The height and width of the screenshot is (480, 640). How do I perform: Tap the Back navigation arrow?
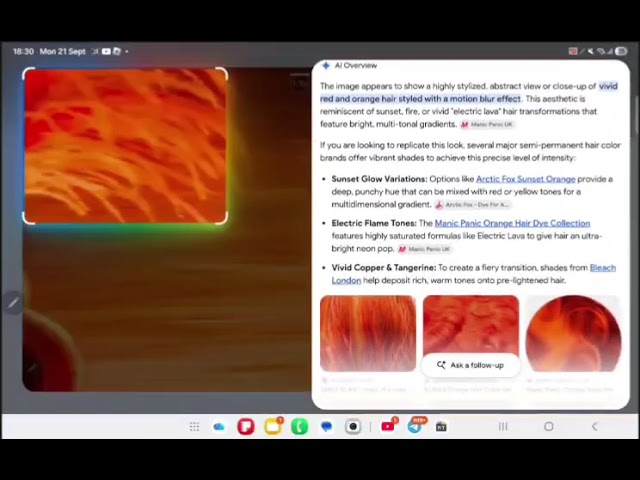click(x=594, y=427)
